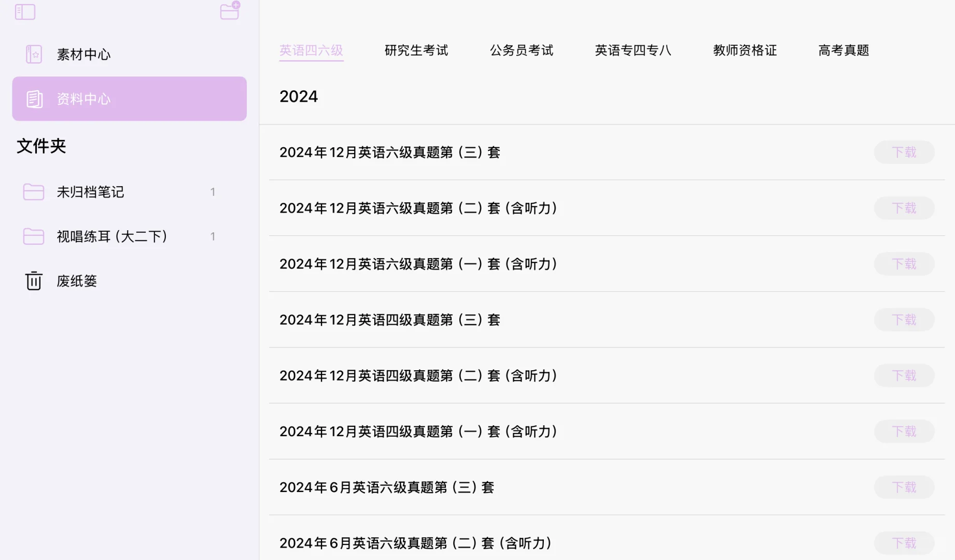Collapse the sidebar panel
The width and height of the screenshot is (955, 560).
(24, 11)
